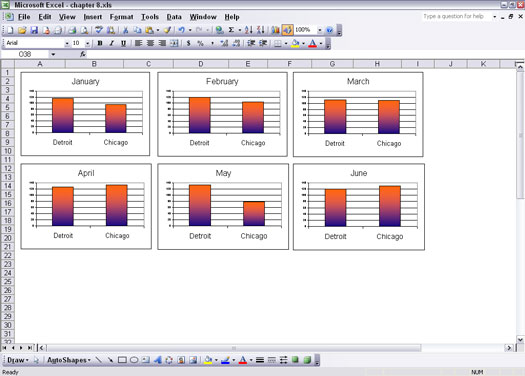This screenshot has height=376, width=525.
Task: Click the Paste clipboard icon
Action: 149,30
